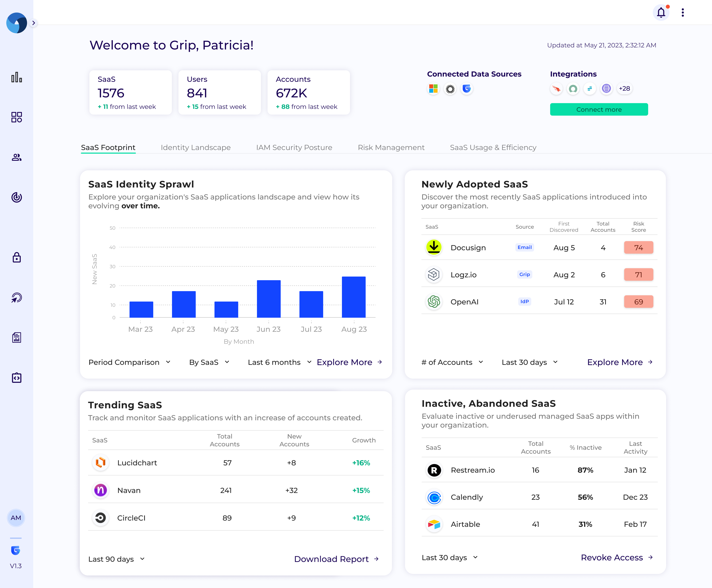Open the By SaaS dropdown
712x588 pixels.
click(209, 362)
